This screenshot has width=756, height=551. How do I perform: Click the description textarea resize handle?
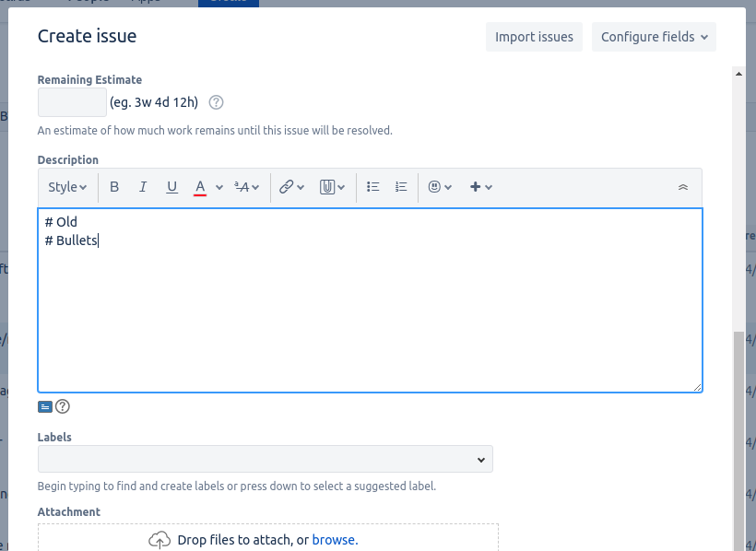pos(697,387)
